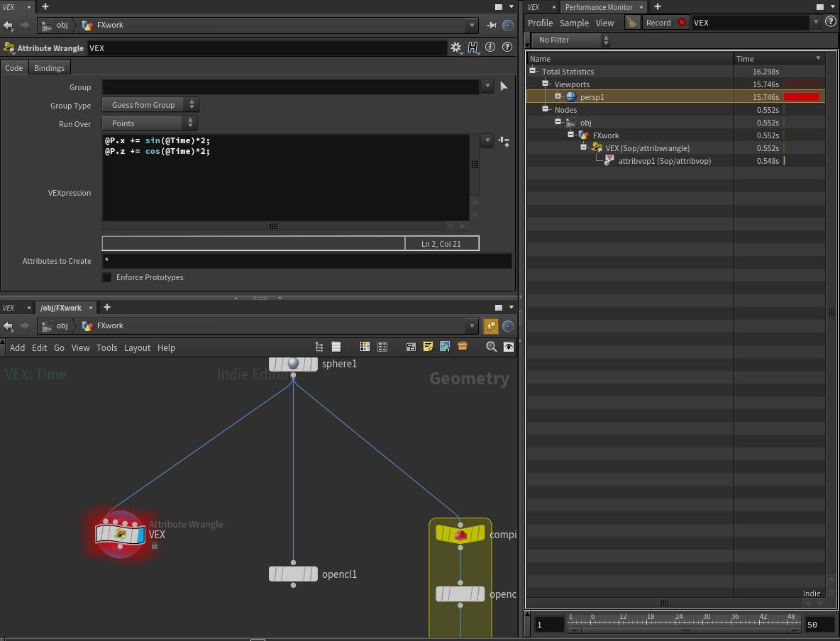This screenshot has height=641, width=840.
Task: Open find node magnifier icon
Action: tap(491, 347)
